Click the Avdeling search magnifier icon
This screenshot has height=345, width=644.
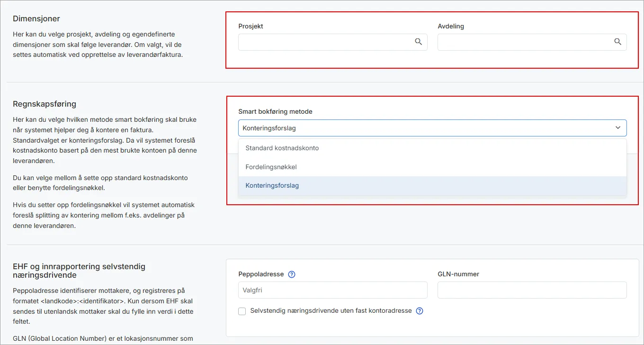[617, 42]
